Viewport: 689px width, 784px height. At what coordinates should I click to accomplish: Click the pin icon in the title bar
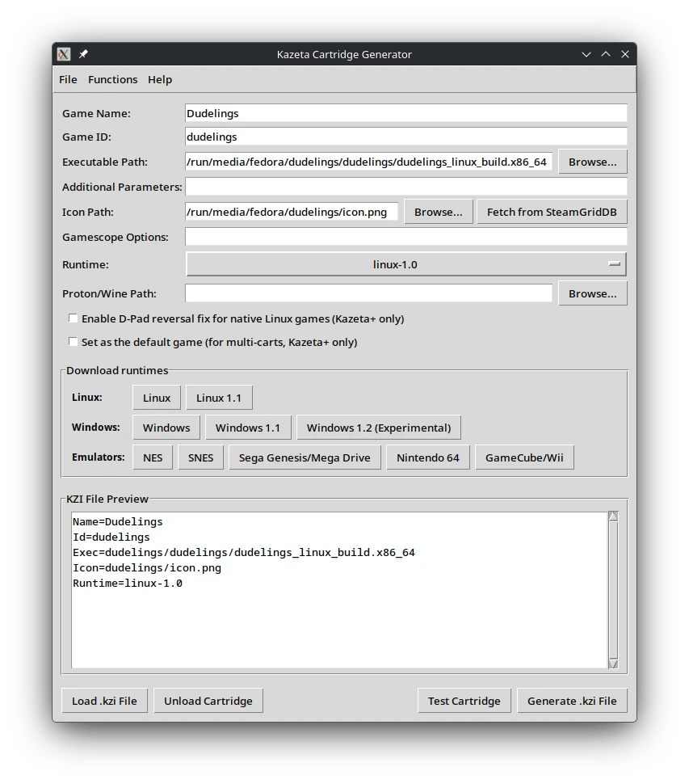(82, 54)
